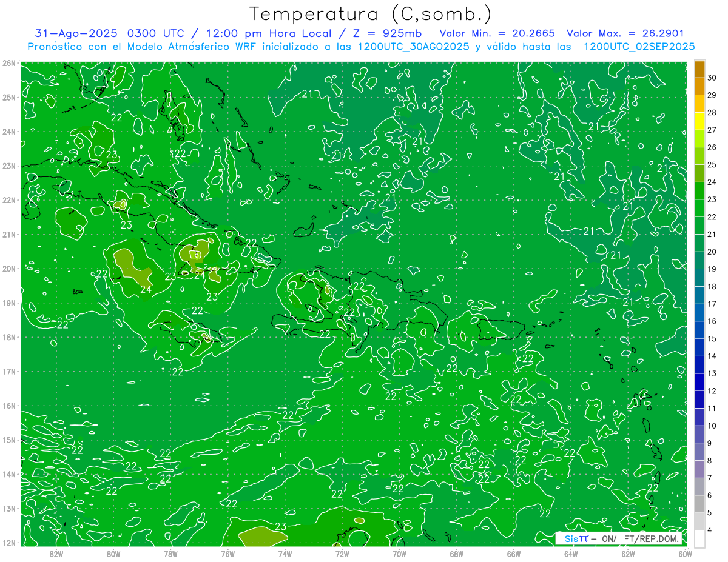Click the '22N' latitude axis label
This screenshot has height=562, width=728.
click(x=8, y=200)
